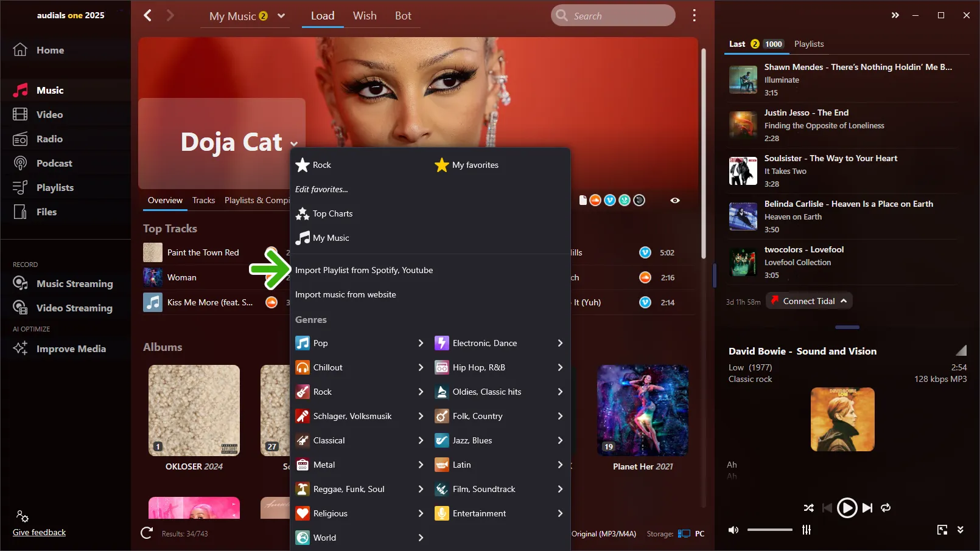Screen dimensions: 980x551
Task: Expand the World genre submenu arrow
Action: (421, 538)
